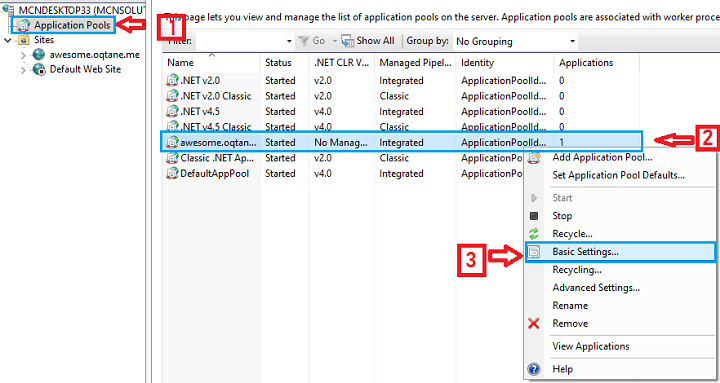The width and height of the screenshot is (720, 383).
Task: Click the awesome.oqtane.me globe icon
Action: click(x=39, y=55)
